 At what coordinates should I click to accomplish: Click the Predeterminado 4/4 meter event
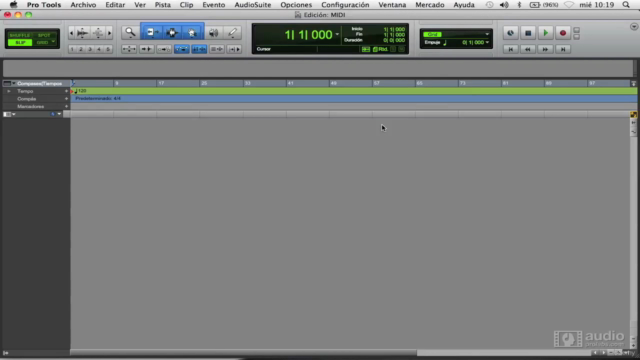click(98, 98)
